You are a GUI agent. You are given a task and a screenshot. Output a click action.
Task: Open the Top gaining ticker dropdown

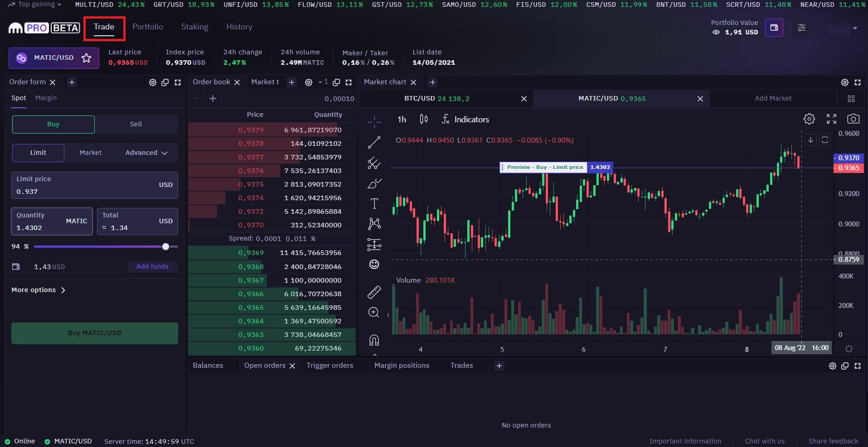(x=35, y=4)
